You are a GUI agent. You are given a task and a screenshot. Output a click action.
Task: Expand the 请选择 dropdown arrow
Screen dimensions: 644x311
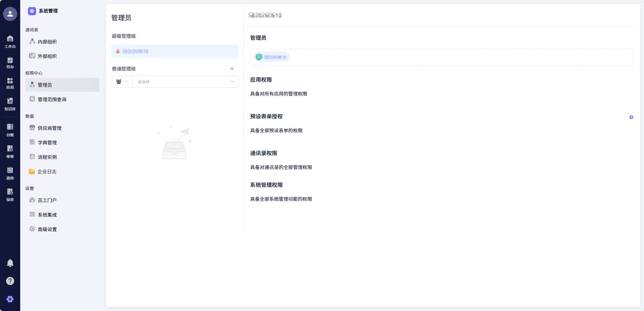[x=232, y=82]
